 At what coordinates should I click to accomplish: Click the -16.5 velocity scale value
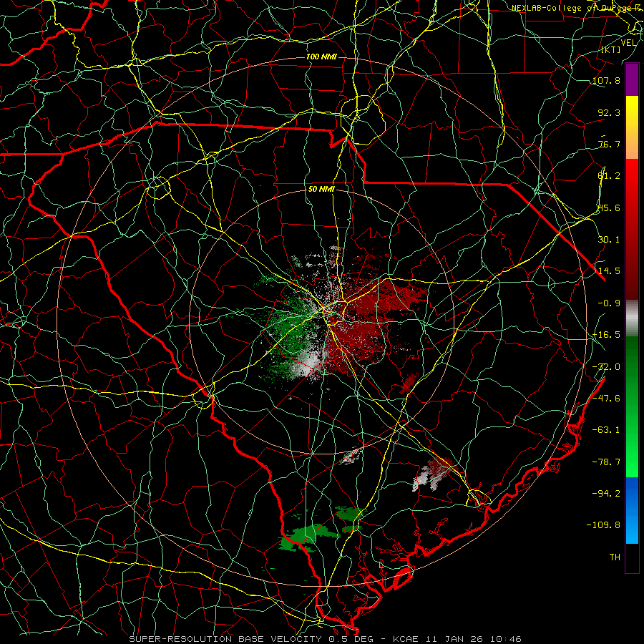click(606, 335)
